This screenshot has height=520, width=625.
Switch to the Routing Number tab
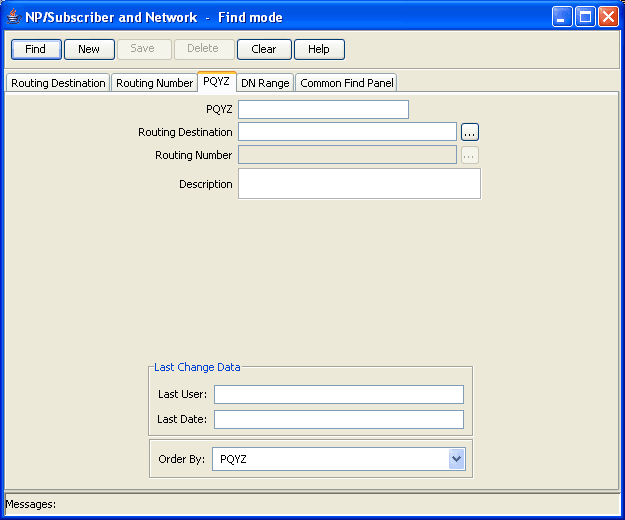tap(155, 83)
